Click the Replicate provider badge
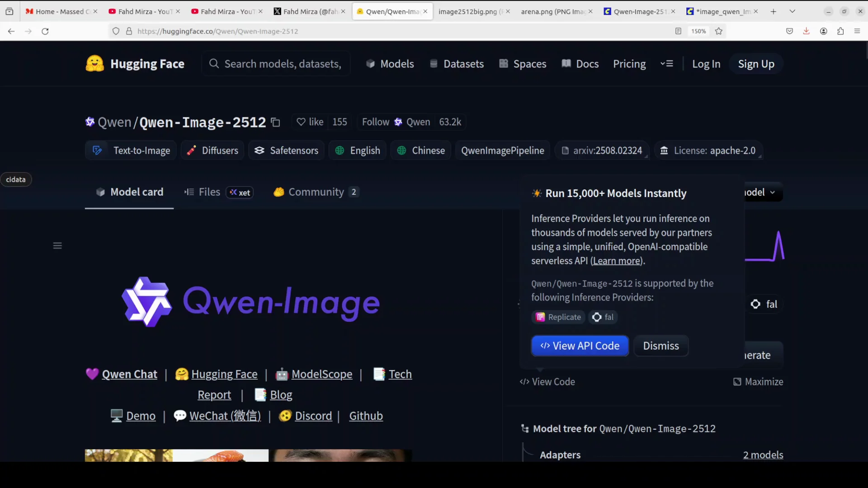The width and height of the screenshot is (868, 488). click(558, 317)
